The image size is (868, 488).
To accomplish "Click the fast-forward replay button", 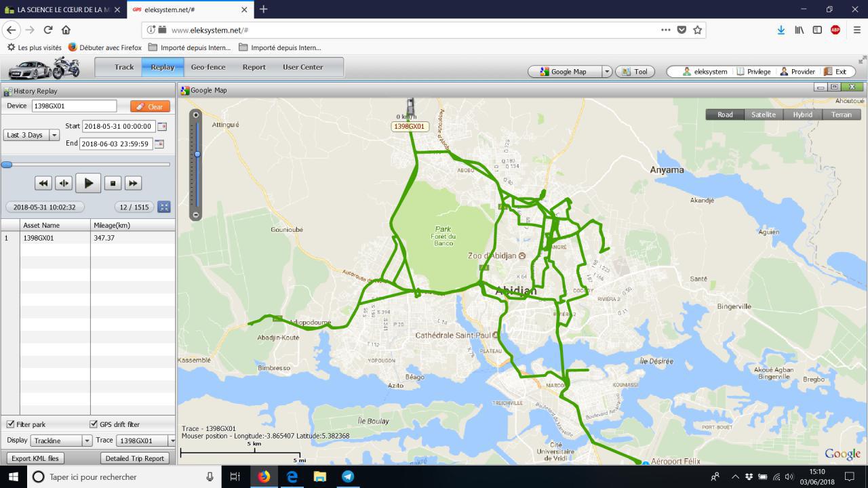I will 133,183.
